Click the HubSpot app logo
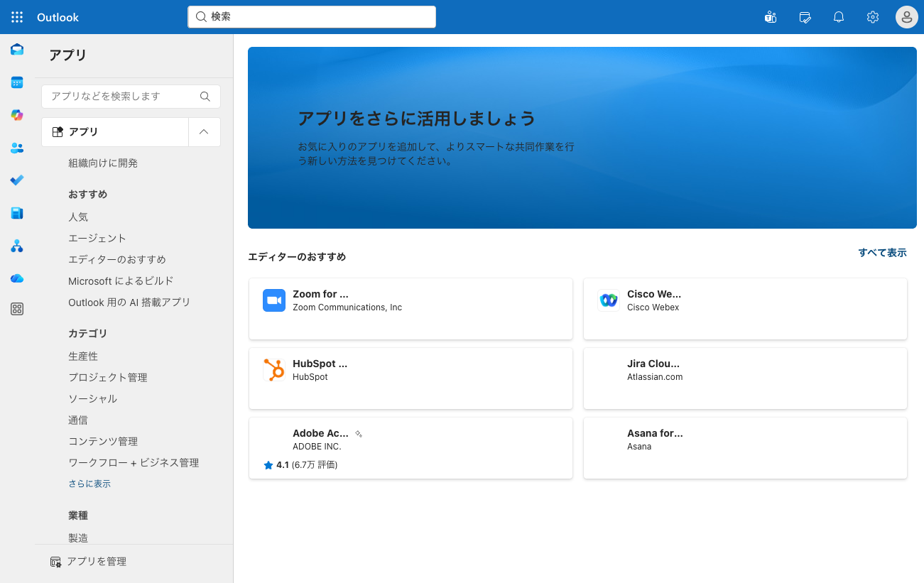 274,370
